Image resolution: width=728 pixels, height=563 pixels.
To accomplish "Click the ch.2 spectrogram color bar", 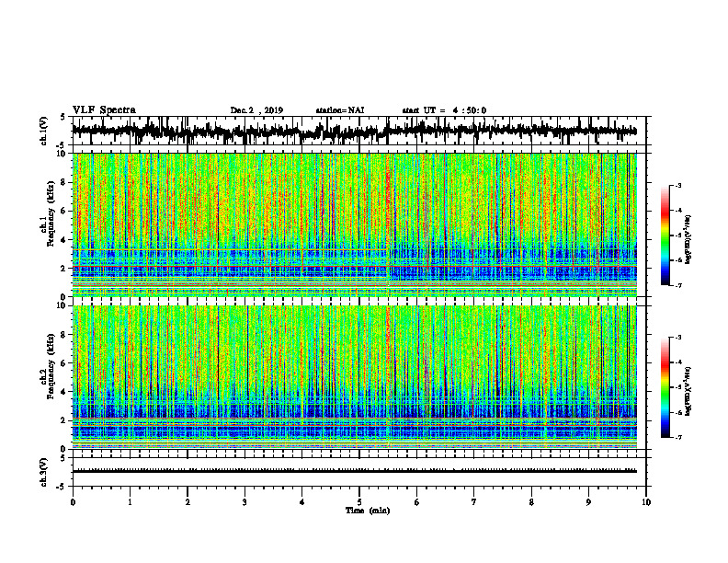I will coord(665,387).
